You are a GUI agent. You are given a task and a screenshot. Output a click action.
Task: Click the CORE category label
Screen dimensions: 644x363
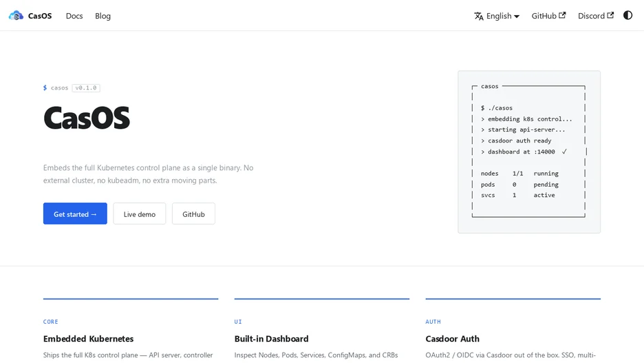click(x=50, y=322)
